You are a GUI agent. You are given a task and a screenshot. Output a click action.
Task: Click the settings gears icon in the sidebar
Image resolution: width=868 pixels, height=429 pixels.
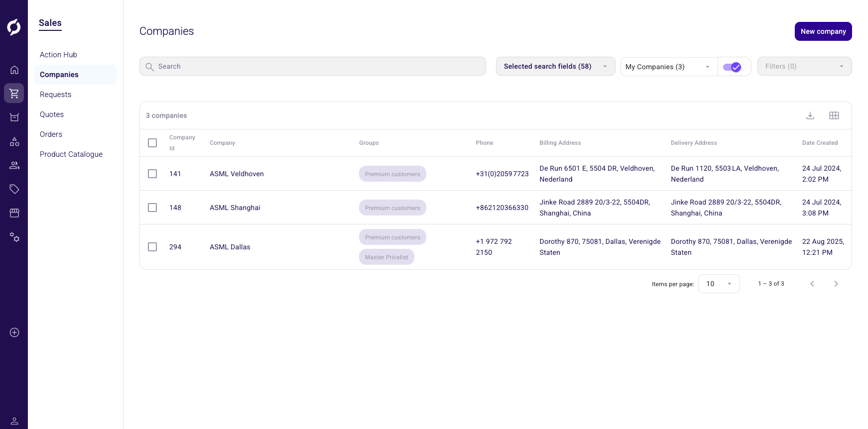tap(14, 237)
